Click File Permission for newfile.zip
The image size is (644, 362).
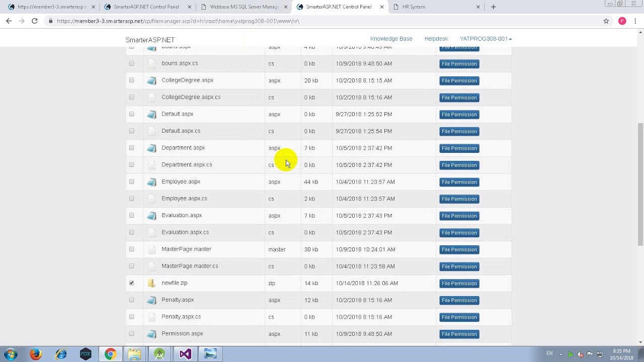coord(459,284)
